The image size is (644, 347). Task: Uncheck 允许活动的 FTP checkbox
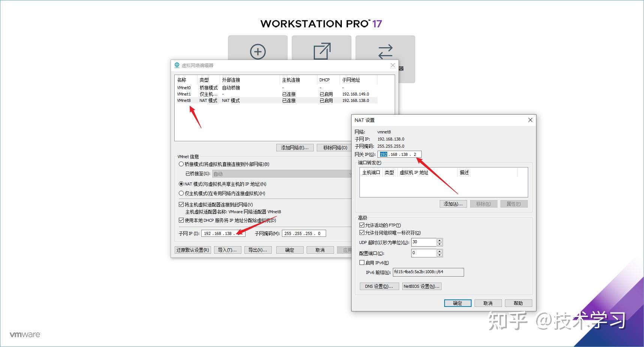click(x=362, y=225)
